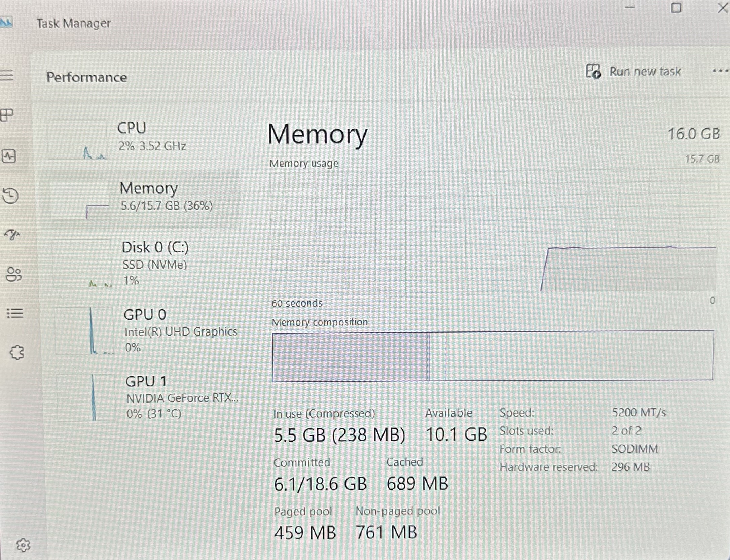Open the Services puzzle-piece icon
The width and height of the screenshot is (730, 560).
tap(17, 353)
